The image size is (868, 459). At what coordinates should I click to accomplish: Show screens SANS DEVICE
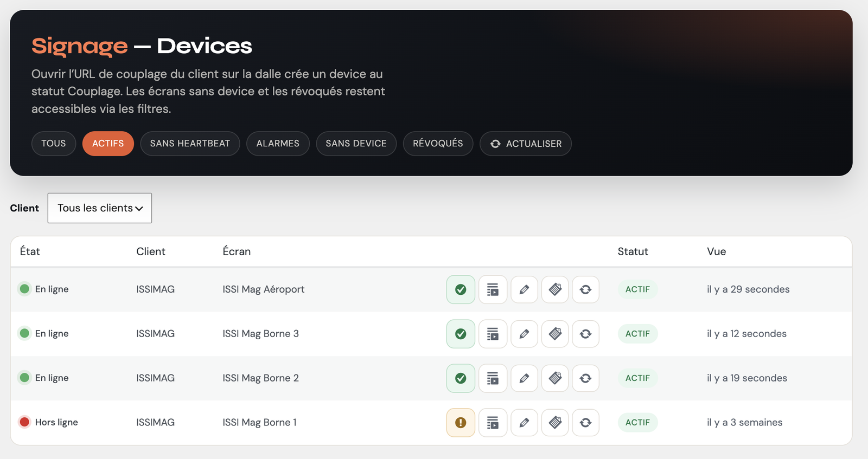[x=356, y=144]
